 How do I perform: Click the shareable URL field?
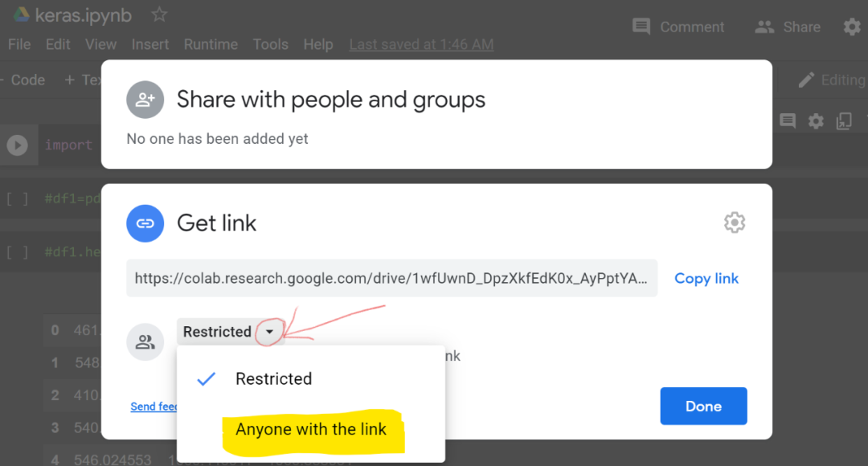point(392,278)
